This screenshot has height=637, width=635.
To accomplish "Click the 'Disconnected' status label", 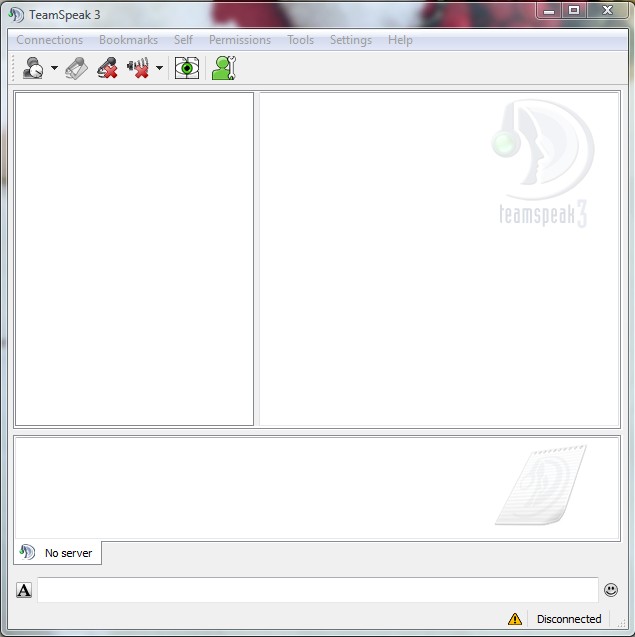I will pyautogui.click(x=569, y=619).
